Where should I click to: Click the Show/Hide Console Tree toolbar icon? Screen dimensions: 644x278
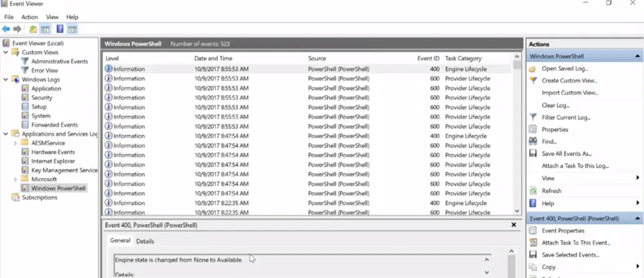(x=45, y=29)
